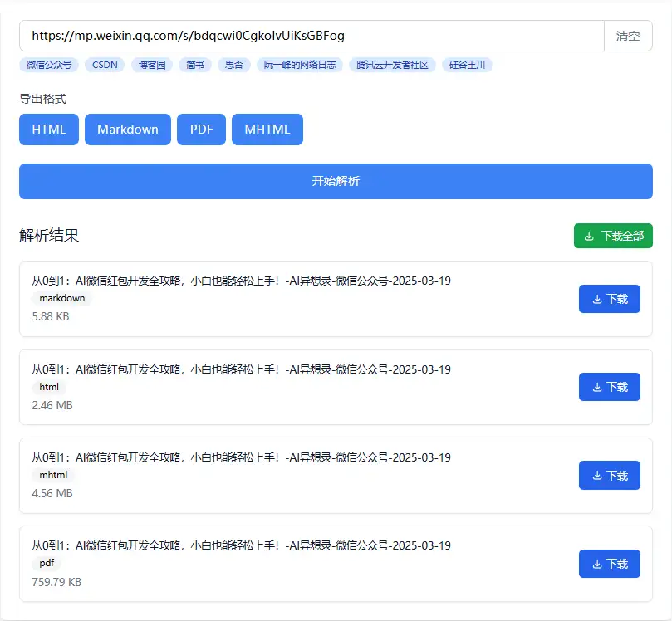Click the 硅谷王川 site tag
672x621 pixels.
(x=467, y=65)
